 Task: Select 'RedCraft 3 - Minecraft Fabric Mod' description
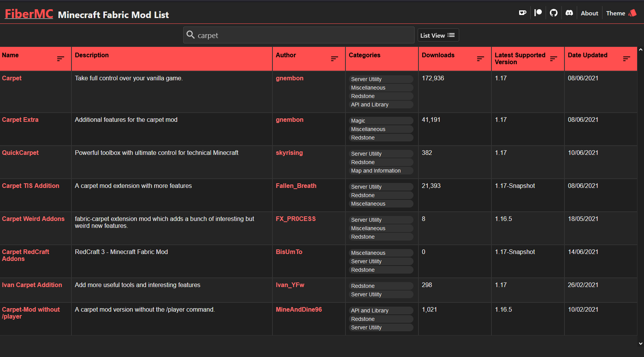click(x=121, y=252)
